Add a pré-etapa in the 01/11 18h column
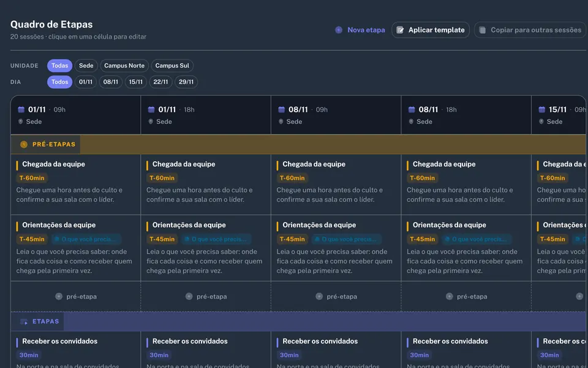 [206, 296]
